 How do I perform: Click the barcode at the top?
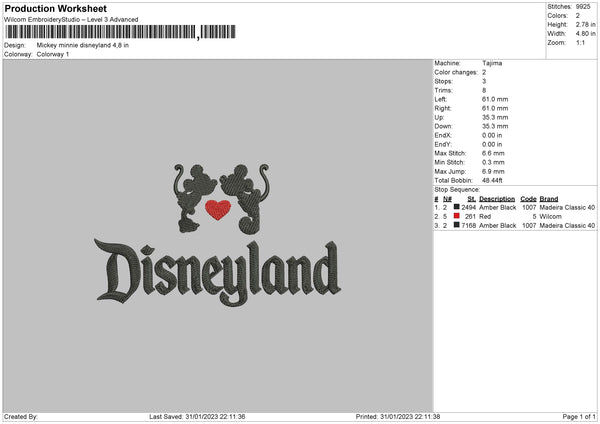(x=120, y=32)
